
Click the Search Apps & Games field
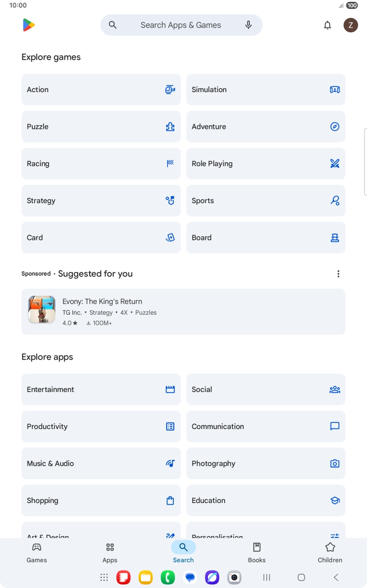pyautogui.click(x=181, y=25)
